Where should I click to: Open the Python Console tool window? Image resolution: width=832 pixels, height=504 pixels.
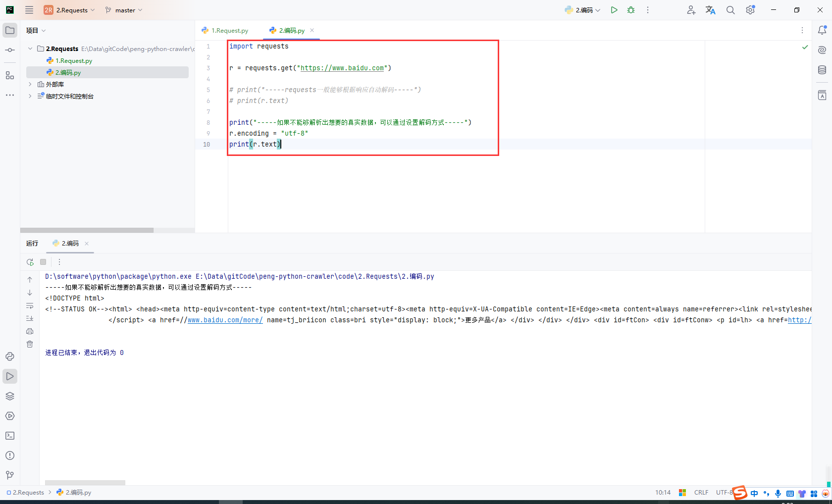point(10,356)
